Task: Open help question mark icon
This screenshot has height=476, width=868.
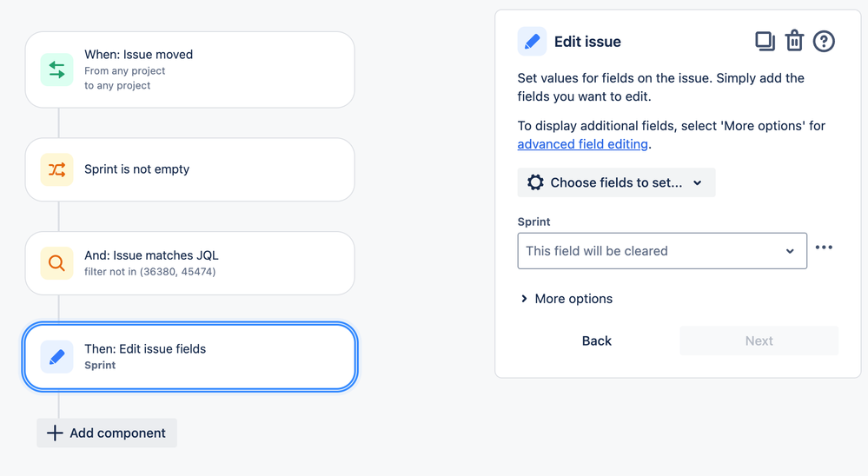Action: click(x=824, y=42)
